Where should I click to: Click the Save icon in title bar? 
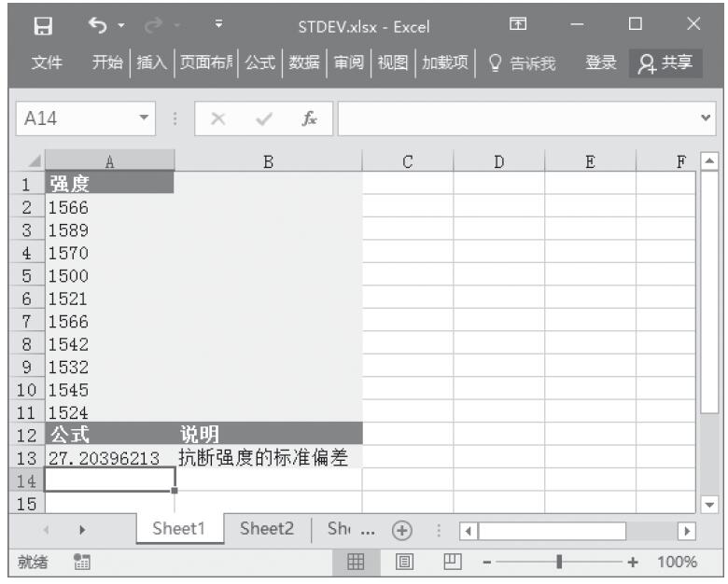(41, 25)
